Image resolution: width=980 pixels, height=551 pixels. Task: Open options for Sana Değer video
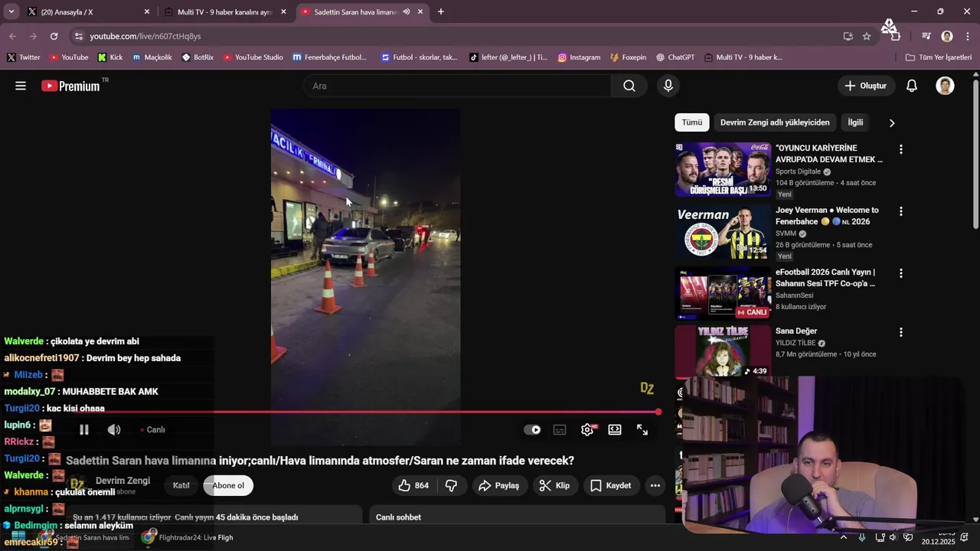(x=900, y=332)
